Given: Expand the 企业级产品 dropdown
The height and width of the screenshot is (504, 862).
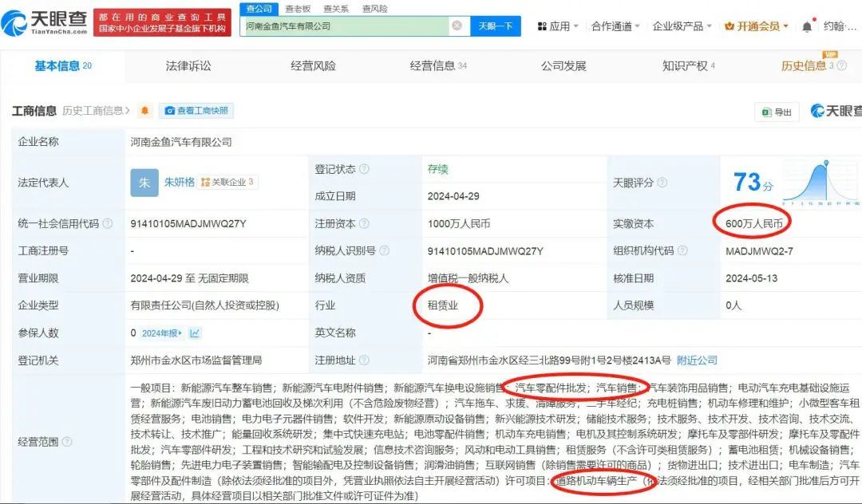Looking at the screenshot, I should click(682, 26).
